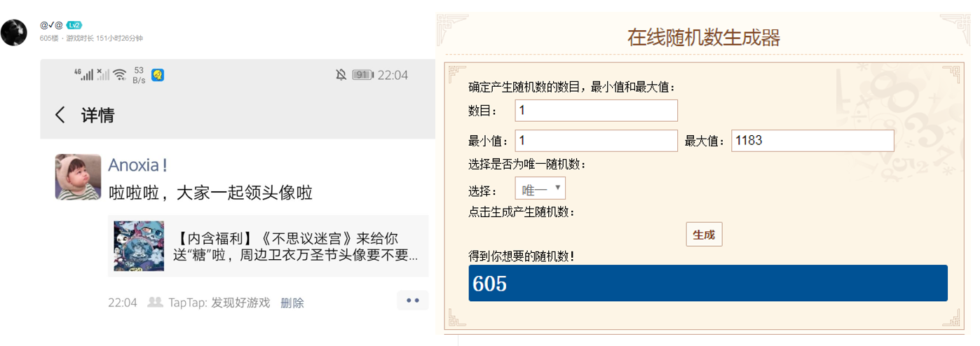
Task: Click the Anoxia! username link
Action: pos(137,165)
